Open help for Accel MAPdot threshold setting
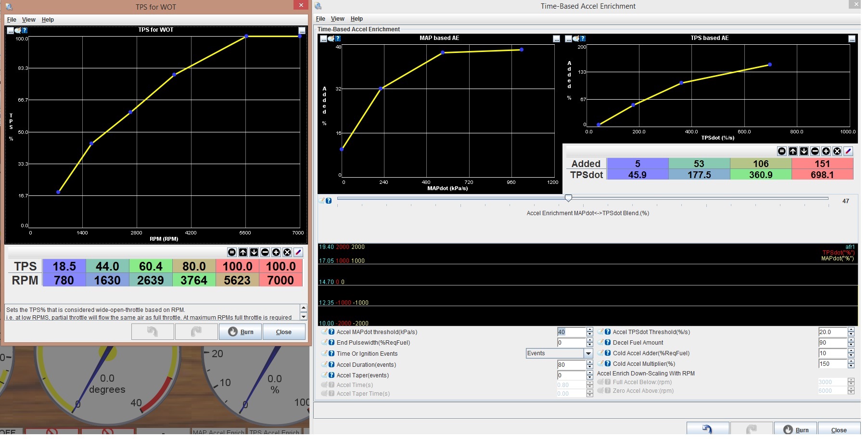Screen dimensions: 868x439 pyautogui.click(x=332, y=332)
